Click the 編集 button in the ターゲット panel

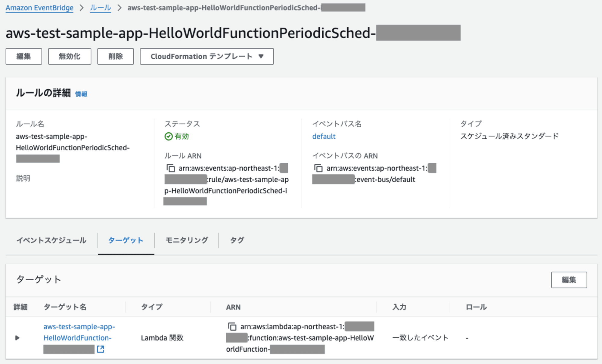569,280
